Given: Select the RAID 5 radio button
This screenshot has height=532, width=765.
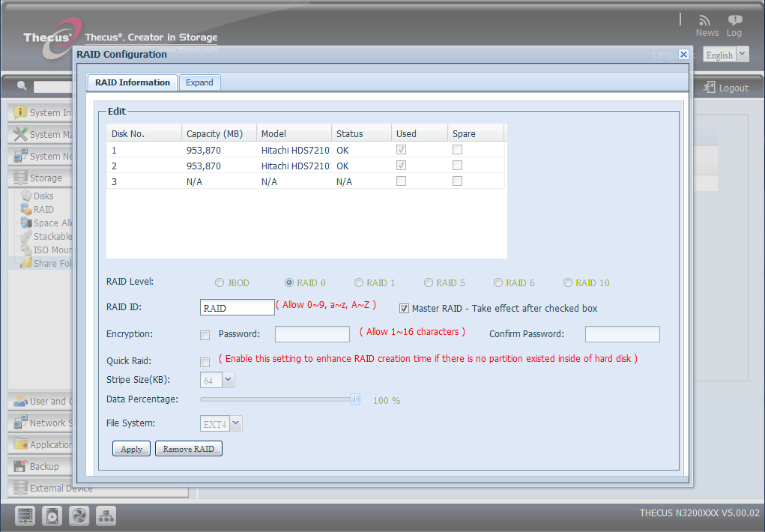Looking at the screenshot, I should tap(429, 282).
